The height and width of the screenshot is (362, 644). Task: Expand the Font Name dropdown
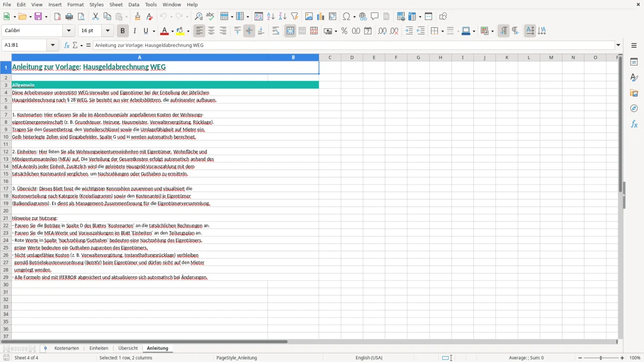69,31
